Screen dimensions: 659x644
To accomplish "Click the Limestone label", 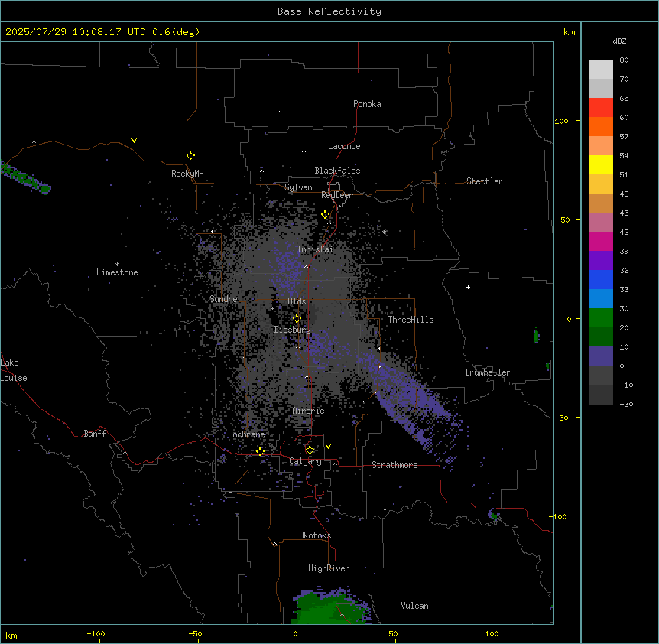I will [x=117, y=272].
